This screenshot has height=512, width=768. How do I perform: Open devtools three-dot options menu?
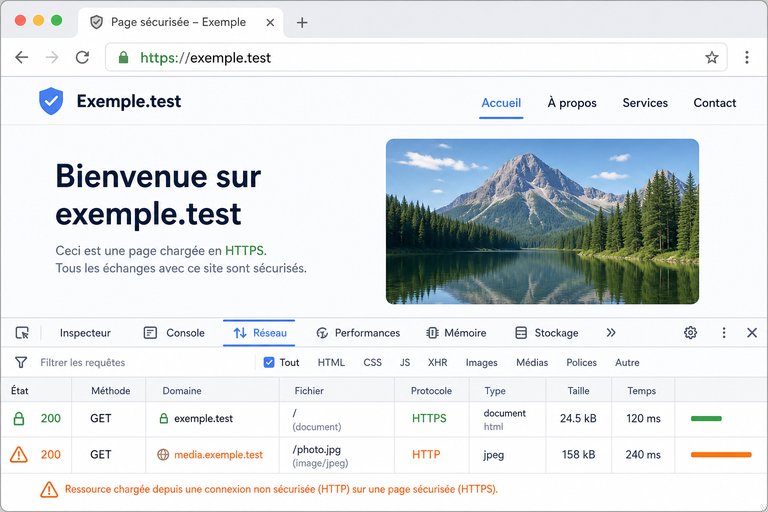(724, 333)
